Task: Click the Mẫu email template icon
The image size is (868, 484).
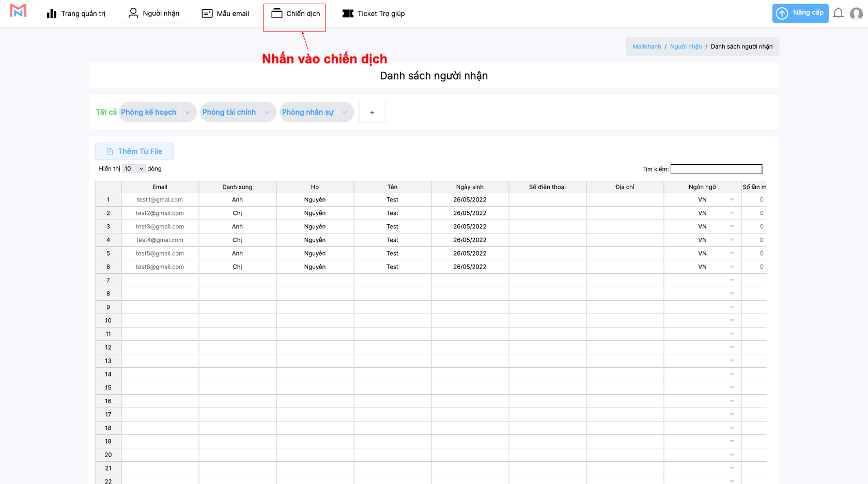Action: [207, 13]
